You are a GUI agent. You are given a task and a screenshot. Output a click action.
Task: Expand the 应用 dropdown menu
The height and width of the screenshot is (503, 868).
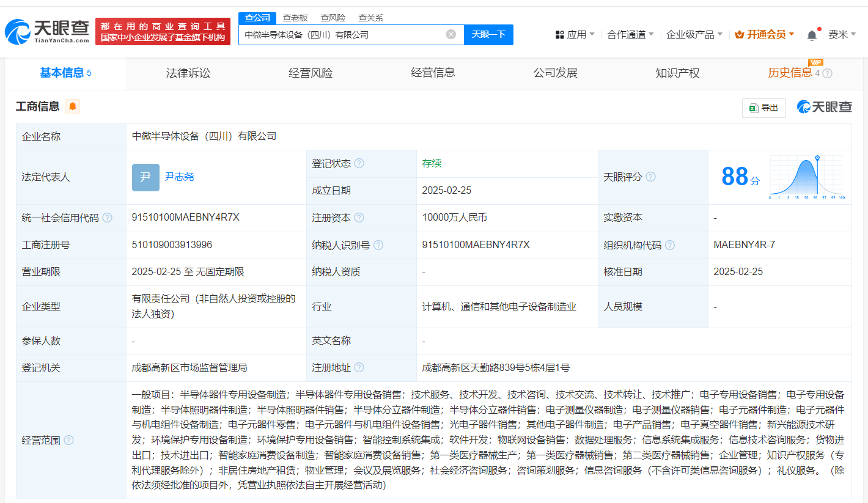pos(575,35)
